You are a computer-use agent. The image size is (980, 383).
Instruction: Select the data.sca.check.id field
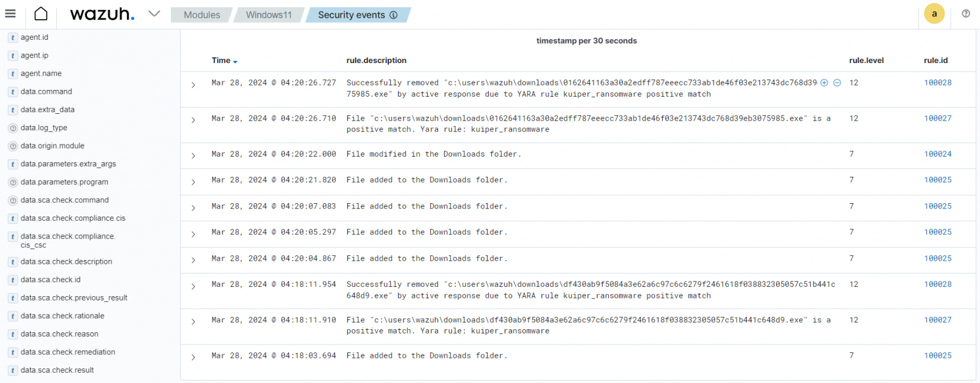pos(50,280)
